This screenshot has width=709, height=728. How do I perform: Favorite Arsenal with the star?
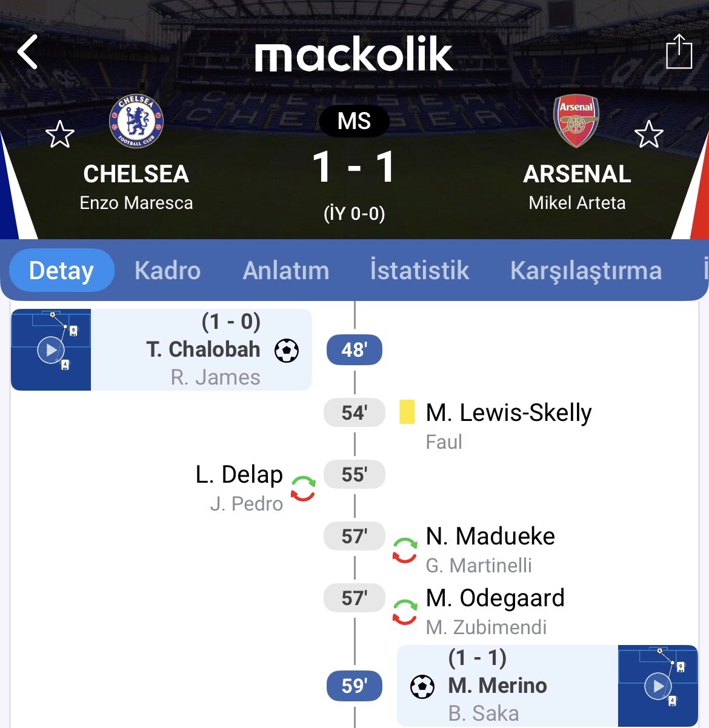(648, 134)
